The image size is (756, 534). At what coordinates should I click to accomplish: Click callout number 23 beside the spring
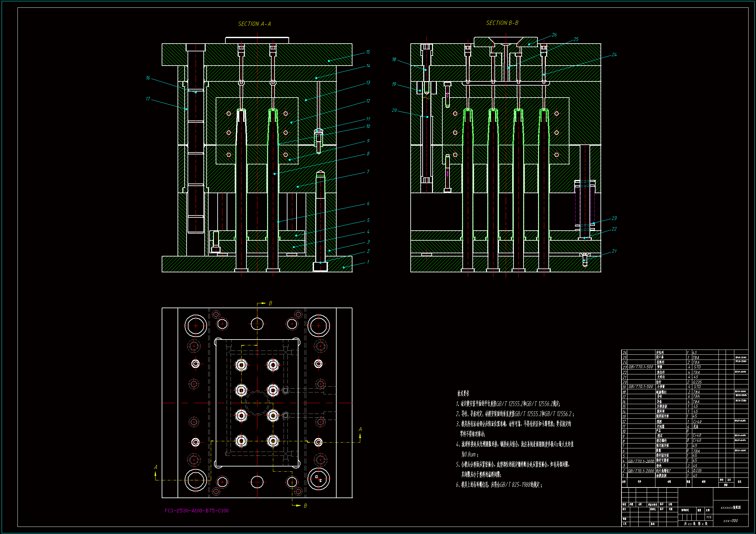[614, 218]
